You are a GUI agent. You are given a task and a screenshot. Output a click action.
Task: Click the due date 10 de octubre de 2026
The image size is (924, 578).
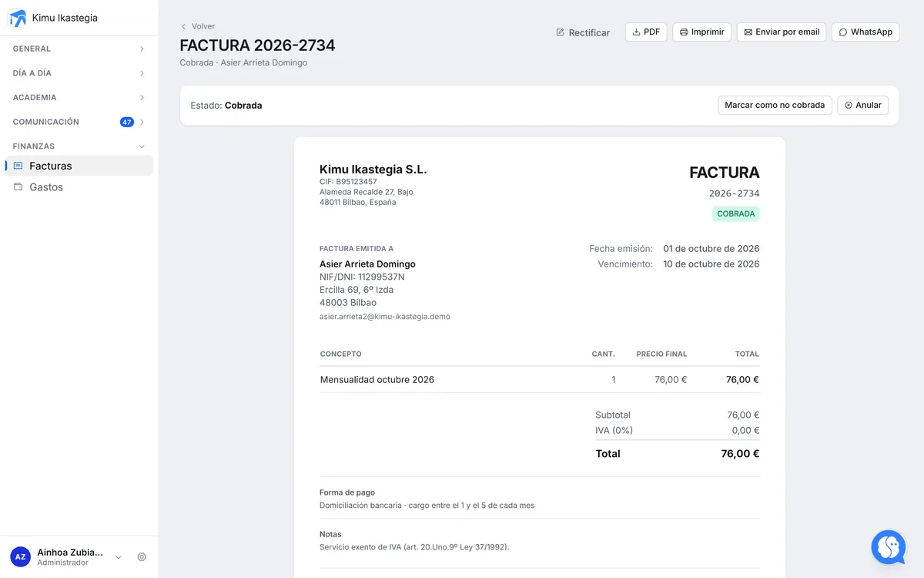(711, 264)
